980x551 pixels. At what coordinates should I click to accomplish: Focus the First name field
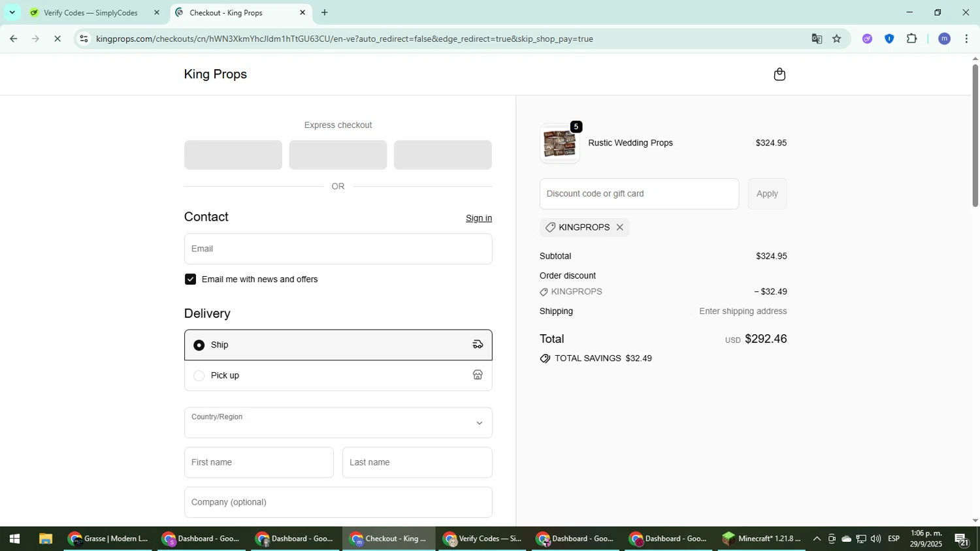tap(259, 462)
